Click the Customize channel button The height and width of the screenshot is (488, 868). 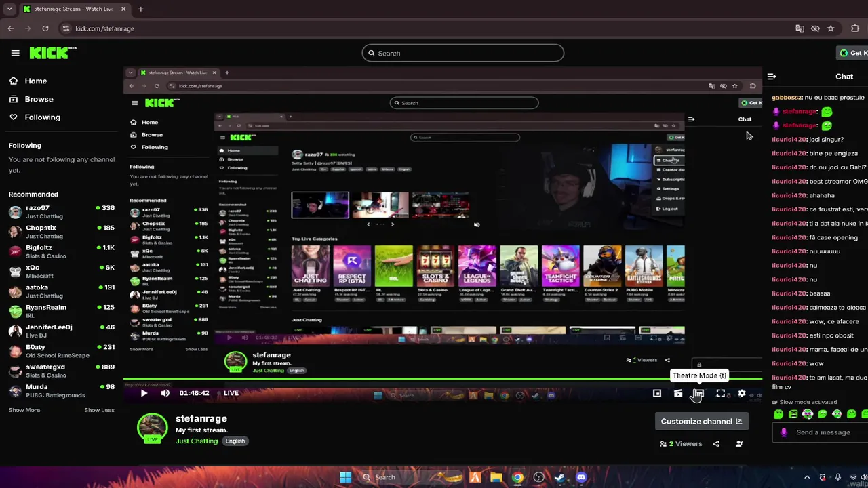(x=701, y=421)
